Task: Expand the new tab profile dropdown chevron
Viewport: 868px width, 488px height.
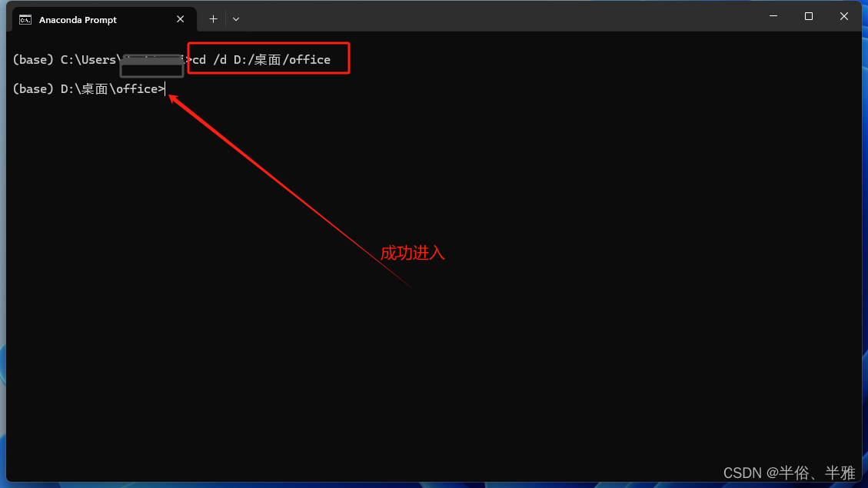Action: point(236,18)
